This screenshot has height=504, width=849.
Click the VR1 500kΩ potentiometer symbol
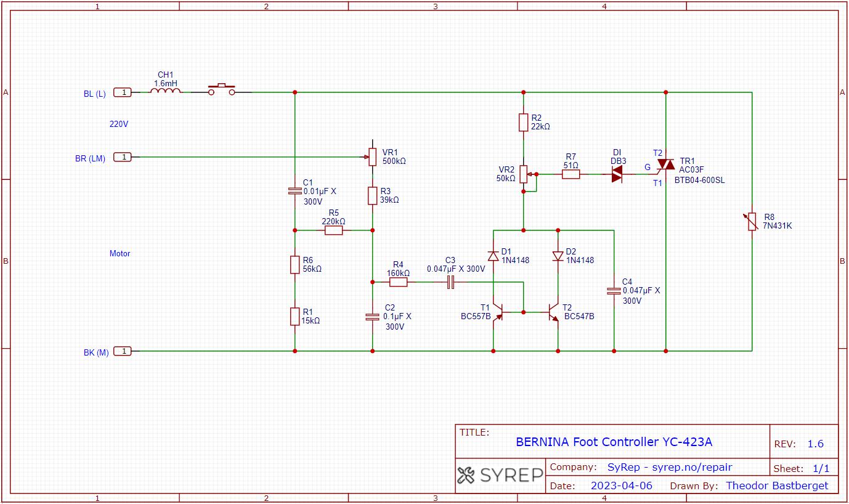click(x=372, y=156)
